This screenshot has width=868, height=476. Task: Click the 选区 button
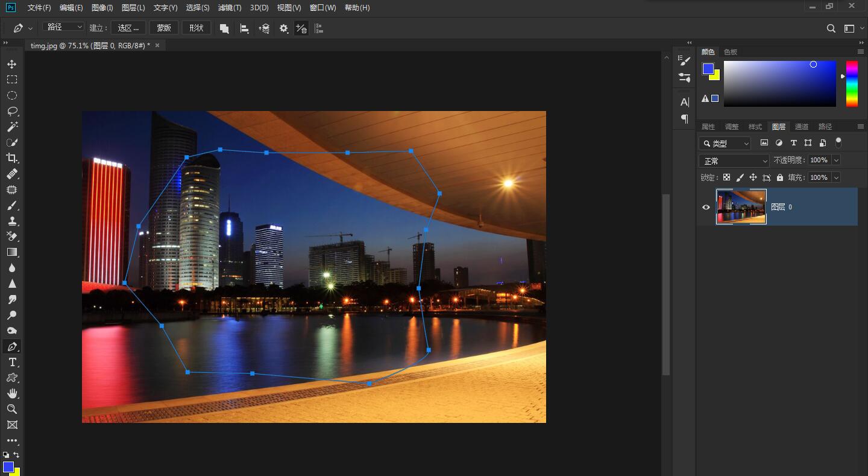pos(128,28)
